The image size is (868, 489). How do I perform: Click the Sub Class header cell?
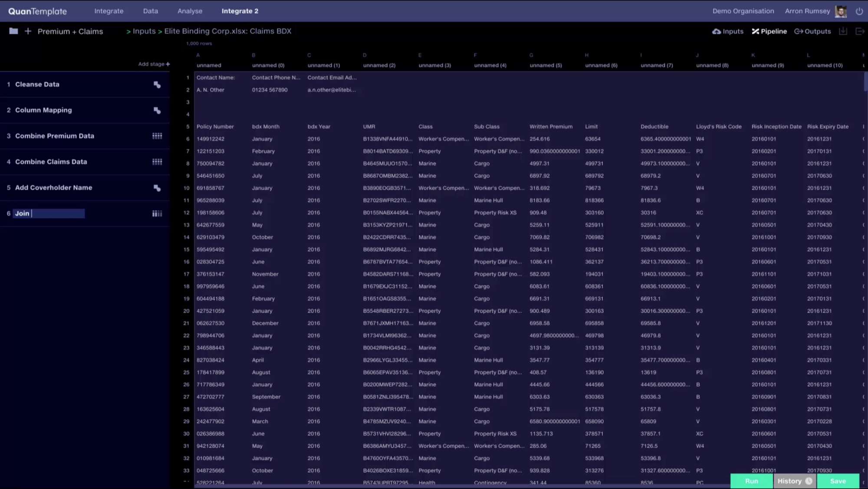pyautogui.click(x=487, y=127)
